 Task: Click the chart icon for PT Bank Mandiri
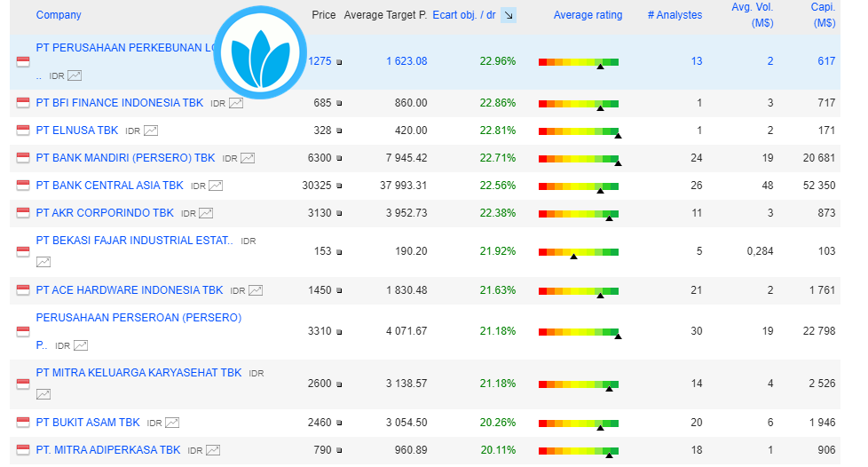pyautogui.click(x=248, y=158)
